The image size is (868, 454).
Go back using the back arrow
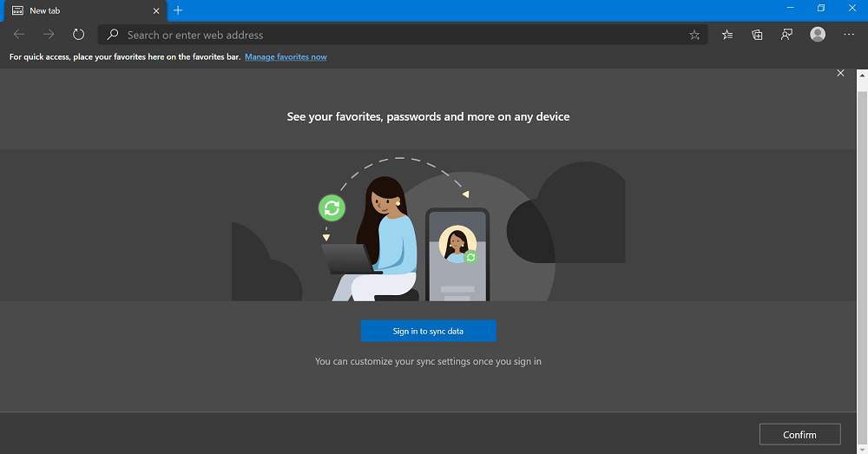[x=19, y=35]
